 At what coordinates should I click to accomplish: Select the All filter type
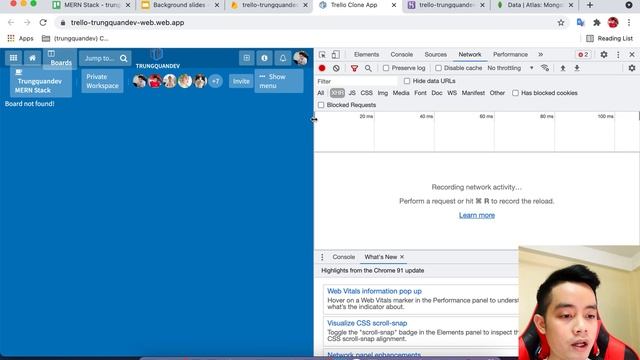coord(321,93)
